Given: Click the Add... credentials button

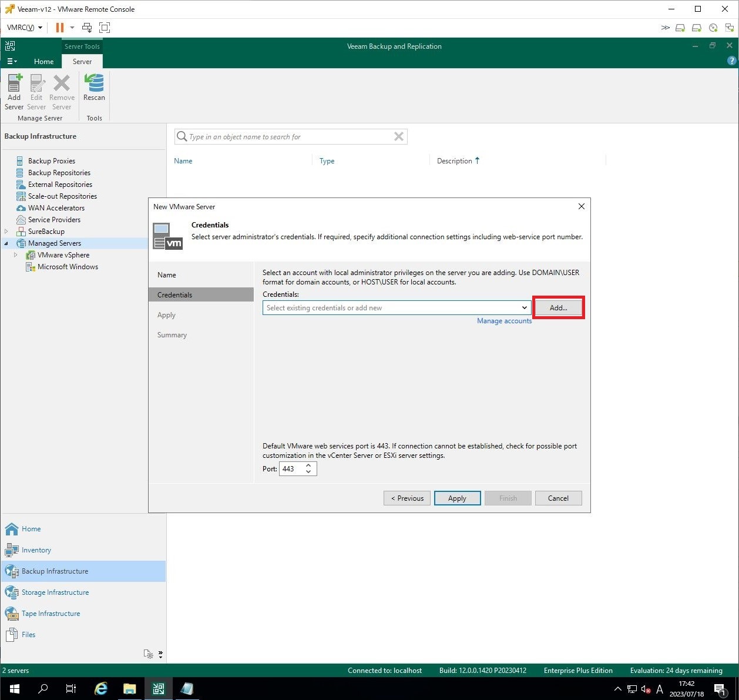Looking at the screenshot, I should point(558,308).
